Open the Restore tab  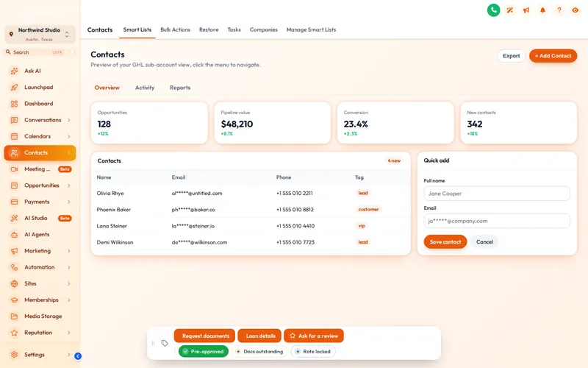click(209, 29)
